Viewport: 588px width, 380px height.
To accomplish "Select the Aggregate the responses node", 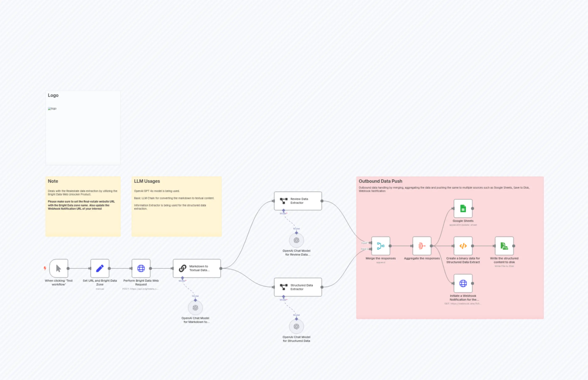I will [x=422, y=246].
